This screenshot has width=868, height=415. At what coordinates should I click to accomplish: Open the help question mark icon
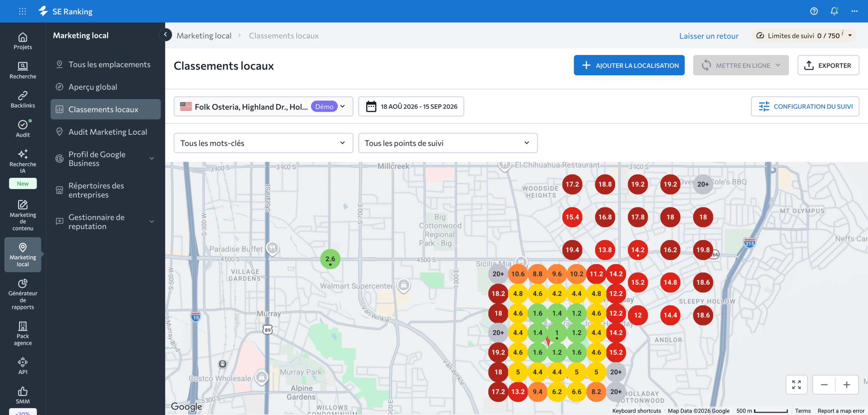814,11
